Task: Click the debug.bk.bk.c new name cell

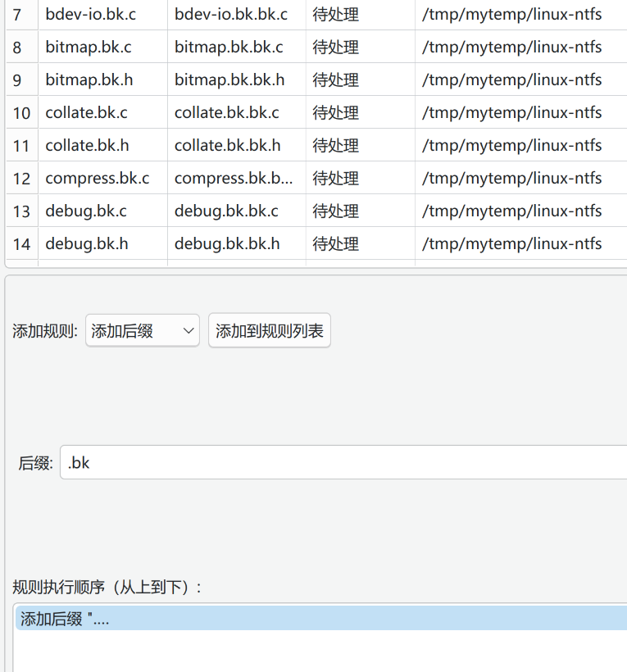Action: (237, 211)
